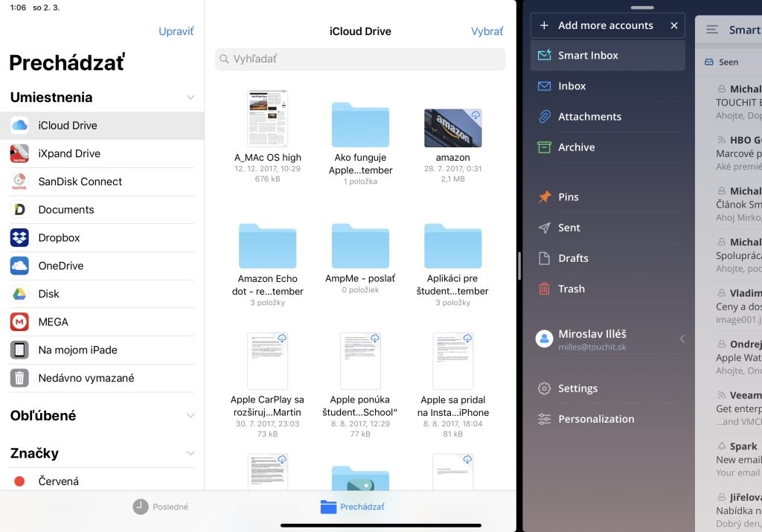Go to Pins in mail sidebar
762x532 pixels.
[x=568, y=197]
